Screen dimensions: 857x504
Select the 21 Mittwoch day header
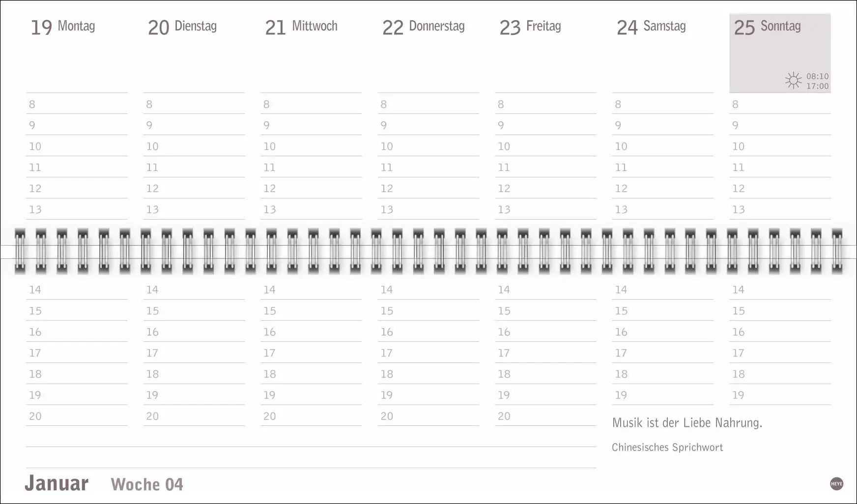[301, 27]
